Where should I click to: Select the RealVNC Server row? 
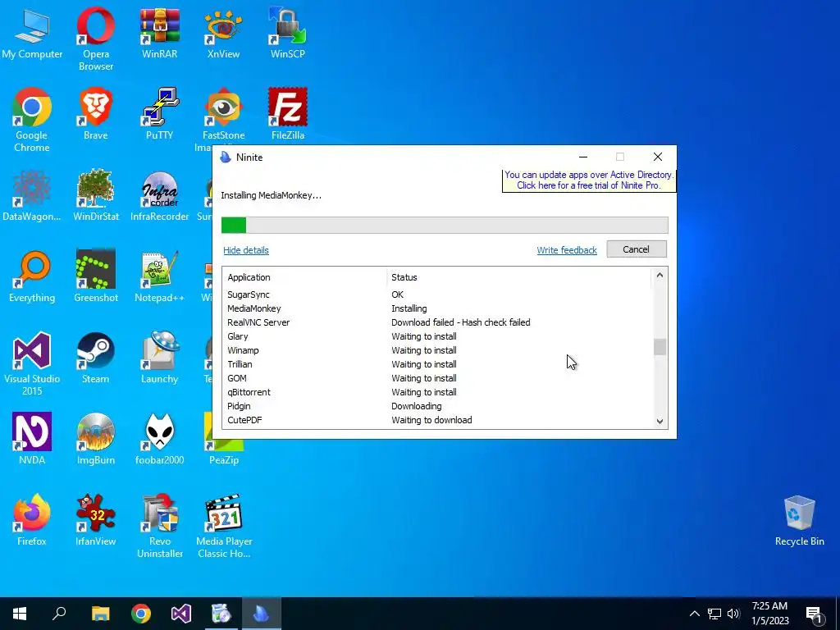(x=437, y=322)
